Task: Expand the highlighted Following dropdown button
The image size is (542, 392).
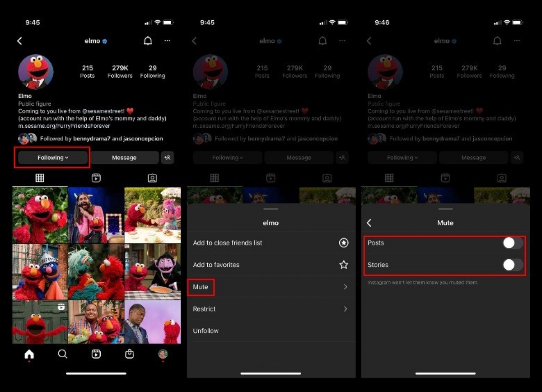Action: click(x=53, y=158)
